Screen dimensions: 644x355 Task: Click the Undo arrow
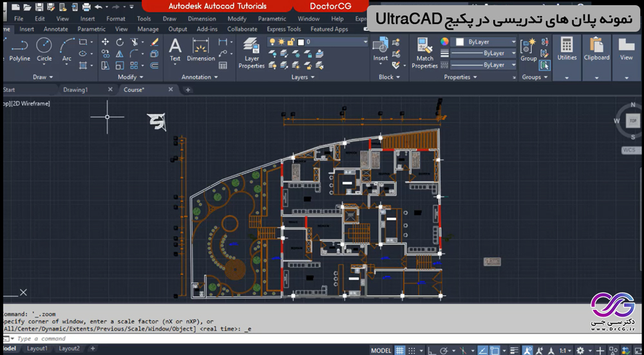(x=99, y=7)
